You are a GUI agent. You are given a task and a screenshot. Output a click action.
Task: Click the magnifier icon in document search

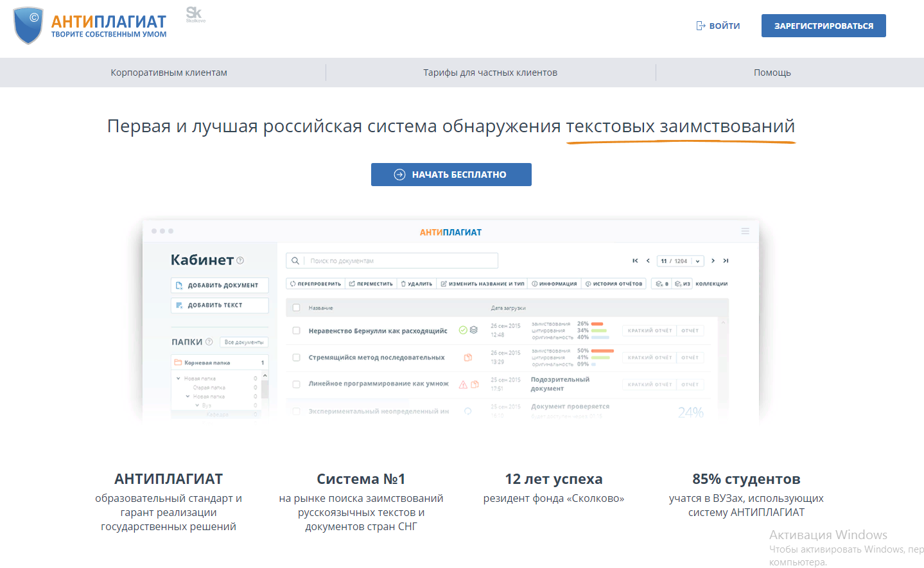click(295, 261)
